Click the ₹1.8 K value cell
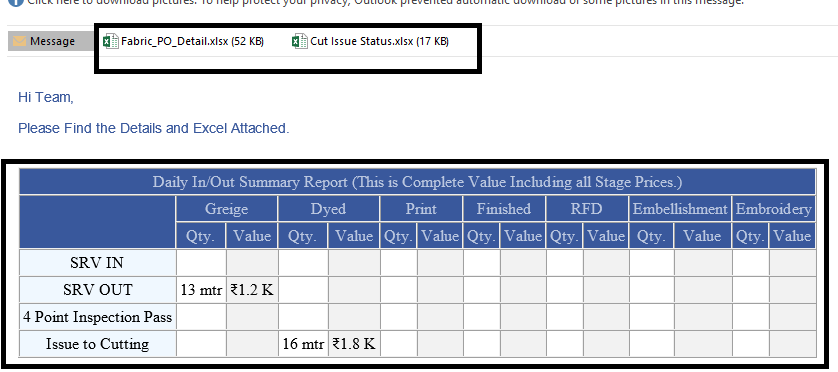The image size is (838, 372). pos(354,344)
